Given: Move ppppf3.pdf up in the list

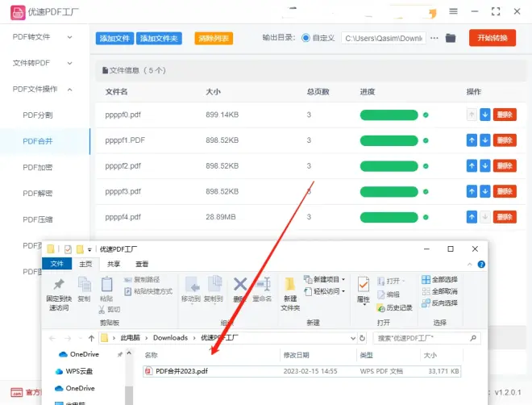Looking at the screenshot, I should [x=472, y=191].
